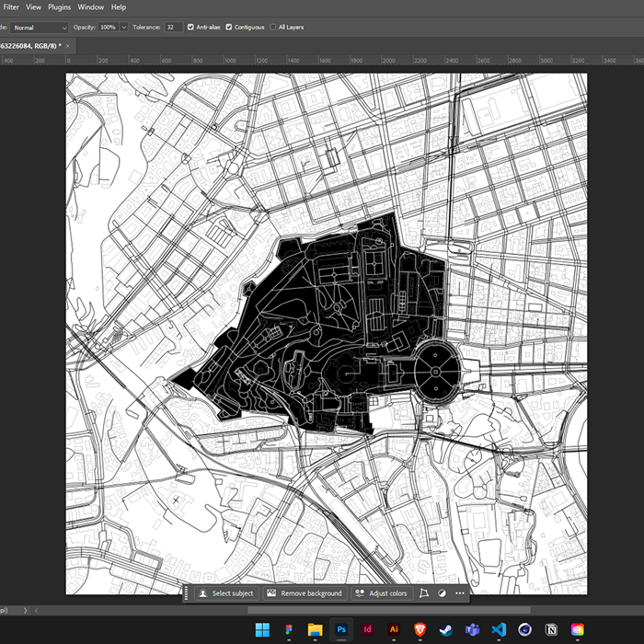
Task: Click the Select subject button
Action: 226,593
